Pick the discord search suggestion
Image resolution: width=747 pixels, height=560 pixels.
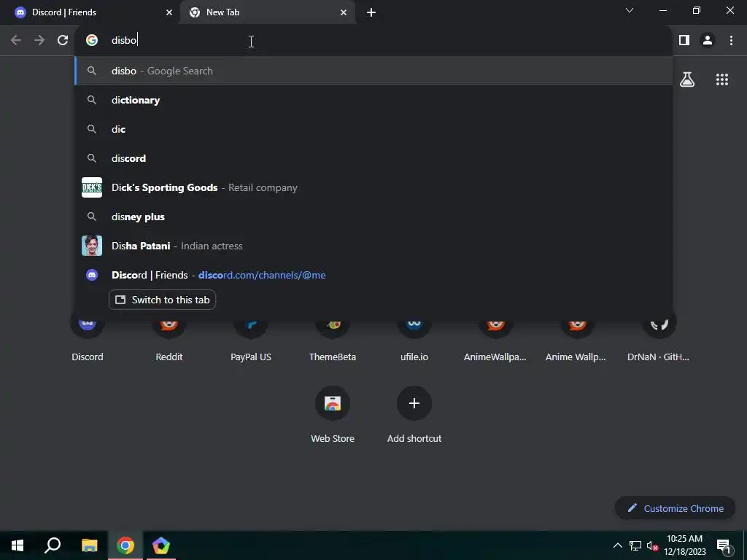coord(373,158)
